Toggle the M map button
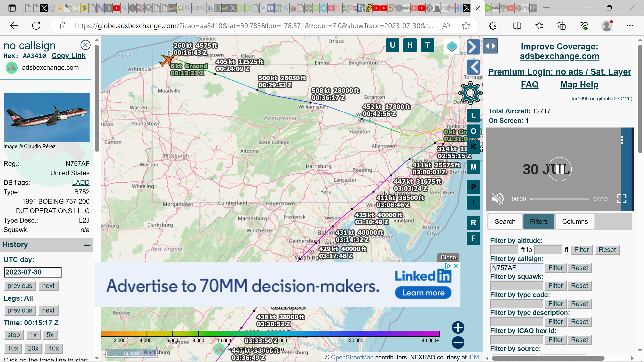The image size is (644, 362). 473,167
